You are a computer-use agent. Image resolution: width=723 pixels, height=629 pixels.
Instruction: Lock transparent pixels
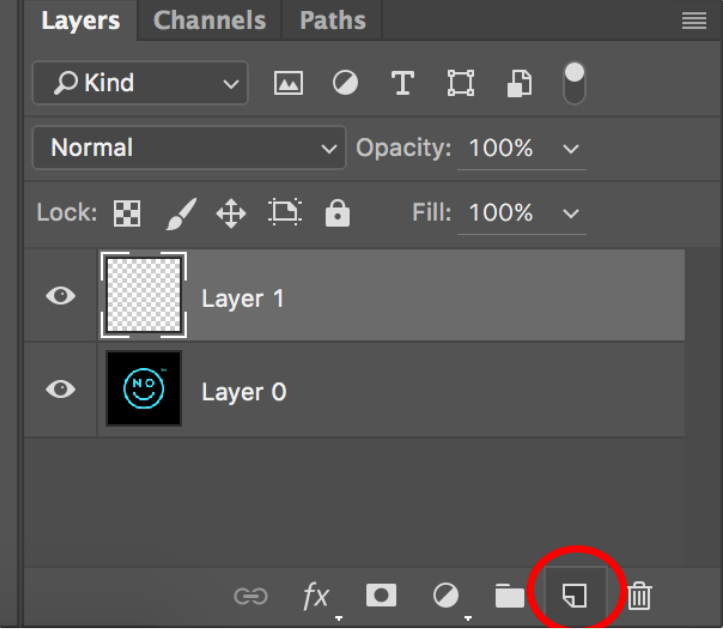(x=127, y=213)
